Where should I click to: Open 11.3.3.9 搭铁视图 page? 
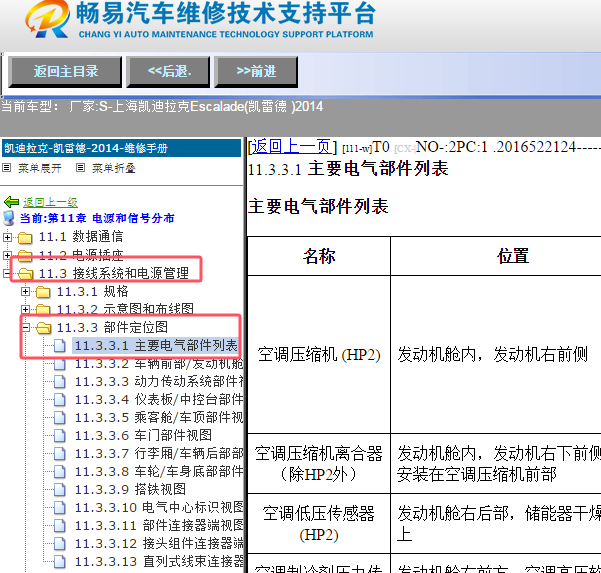[130, 489]
